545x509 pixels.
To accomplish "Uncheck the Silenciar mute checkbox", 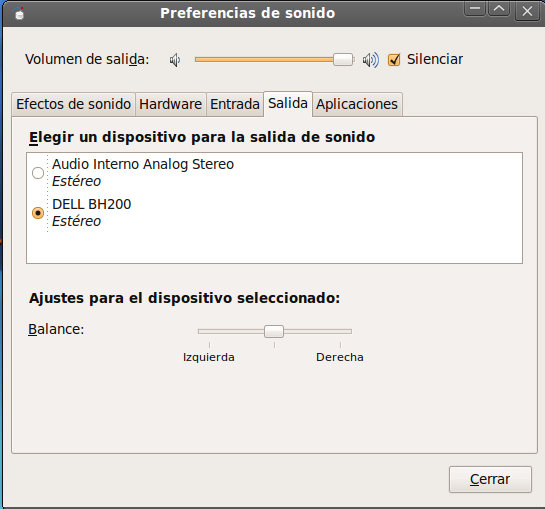I will click(x=394, y=60).
